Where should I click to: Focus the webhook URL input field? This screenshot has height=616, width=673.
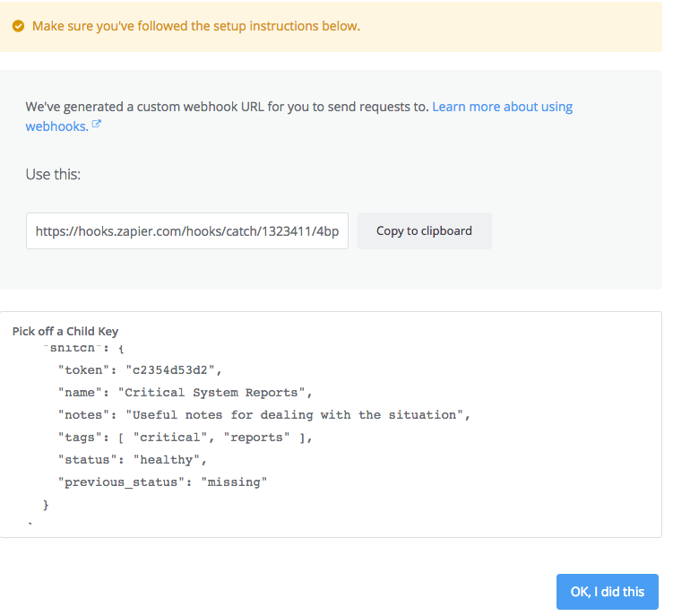tap(186, 230)
